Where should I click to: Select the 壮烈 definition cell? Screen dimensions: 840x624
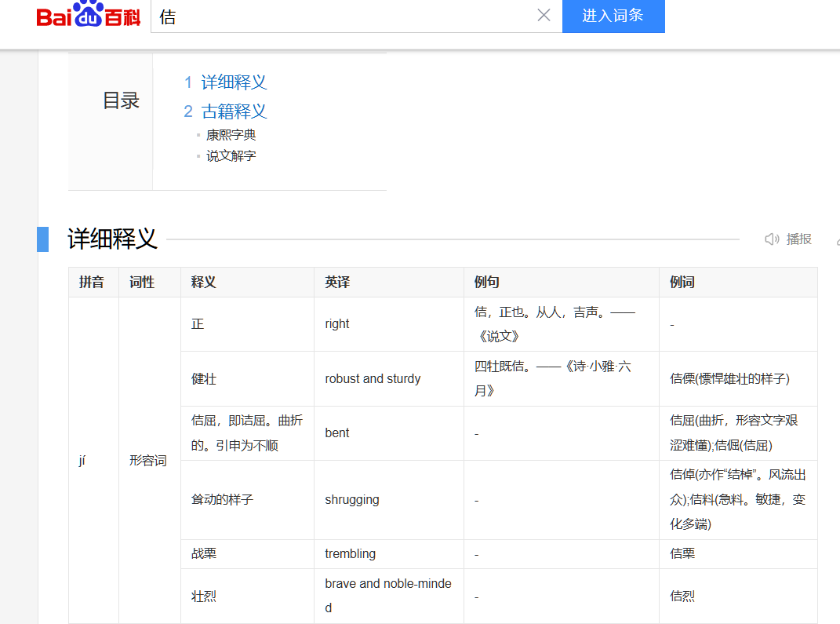tap(248, 596)
